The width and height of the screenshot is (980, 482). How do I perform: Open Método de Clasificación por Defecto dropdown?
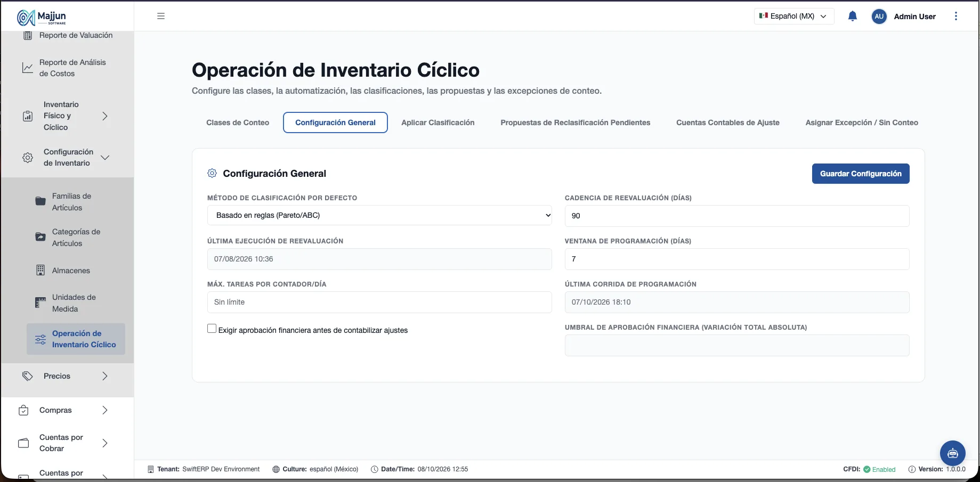(379, 215)
